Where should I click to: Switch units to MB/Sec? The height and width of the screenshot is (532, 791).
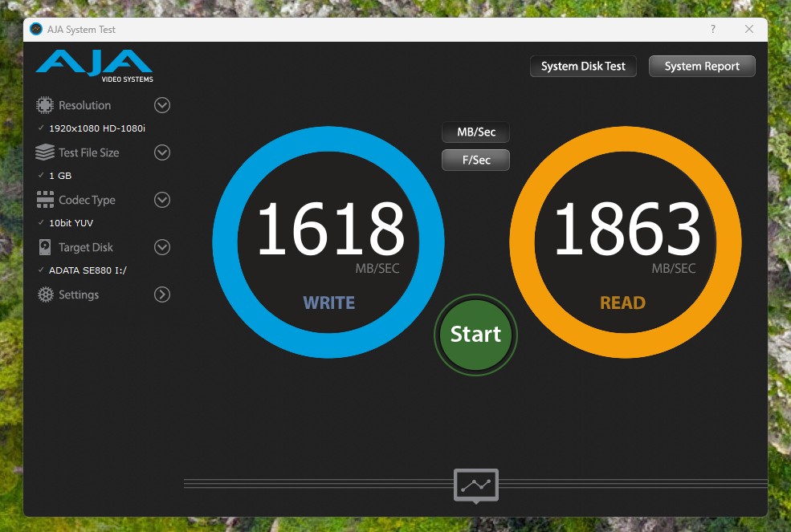coord(475,132)
